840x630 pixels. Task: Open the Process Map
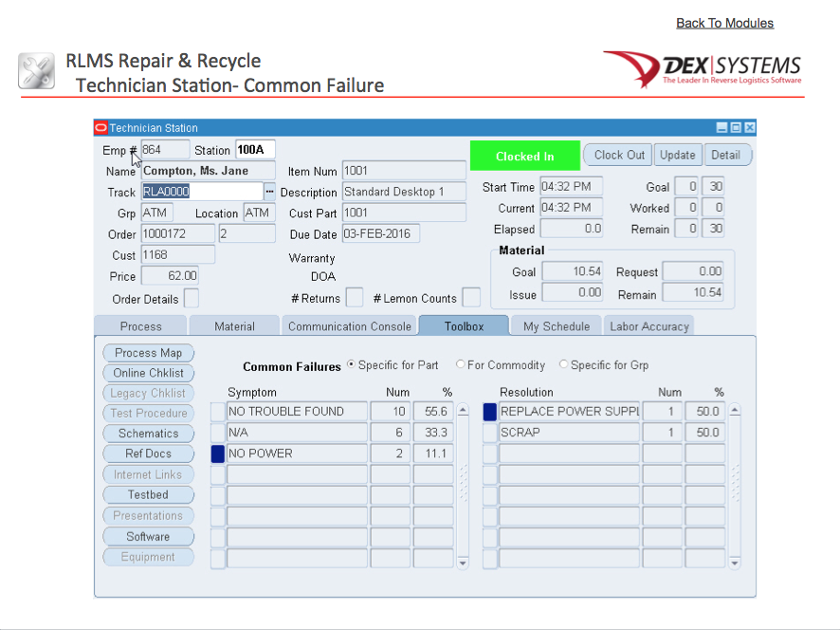(x=148, y=352)
